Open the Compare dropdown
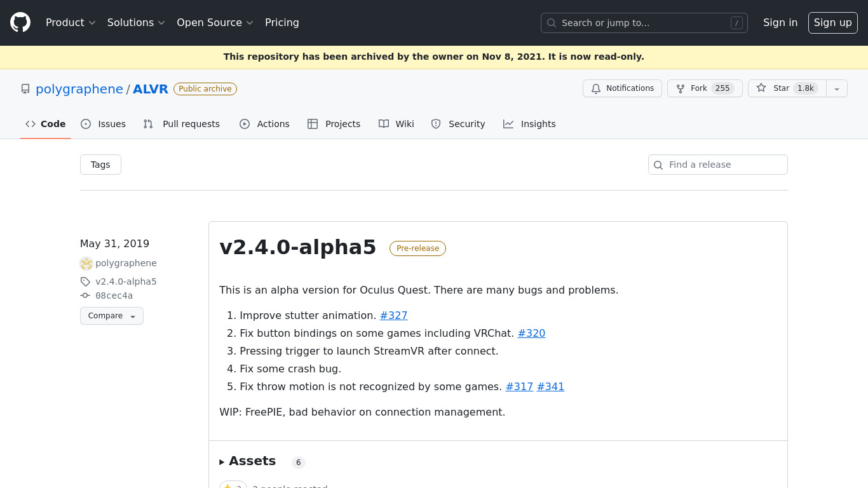Screen dimensions: 868x488 [x=112, y=316]
